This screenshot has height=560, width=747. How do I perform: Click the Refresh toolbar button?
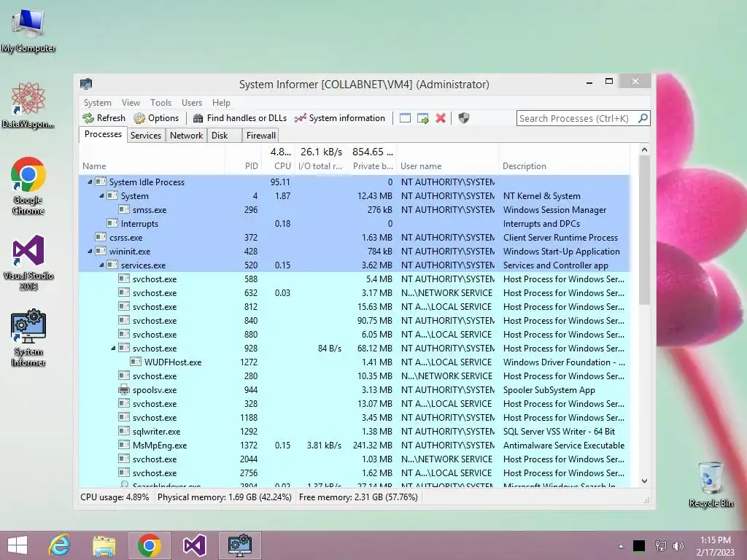(x=104, y=118)
